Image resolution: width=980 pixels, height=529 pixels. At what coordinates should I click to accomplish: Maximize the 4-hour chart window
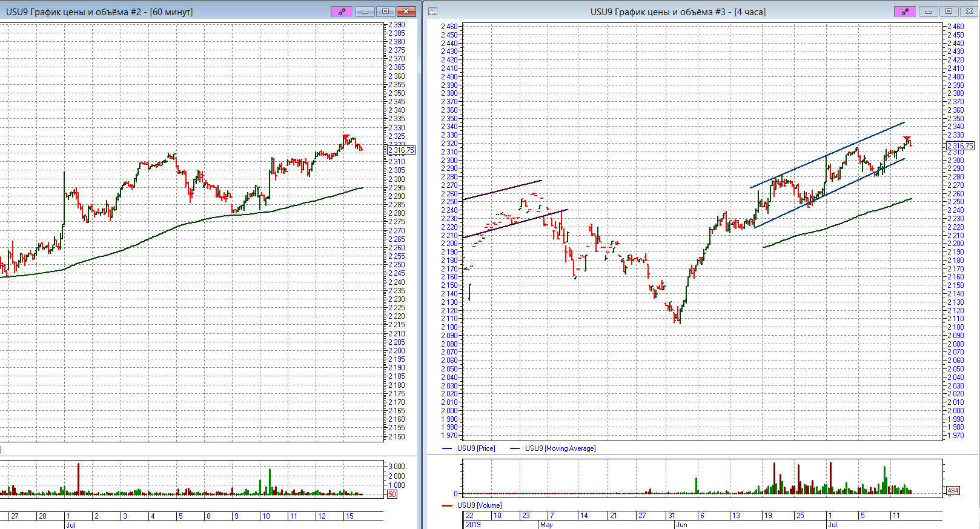click(x=949, y=12)
